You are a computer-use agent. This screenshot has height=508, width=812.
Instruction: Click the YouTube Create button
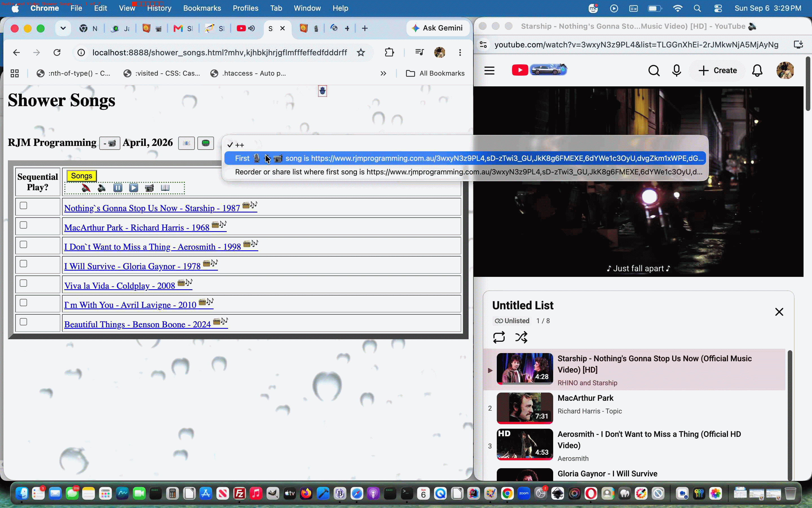point(717,71)
